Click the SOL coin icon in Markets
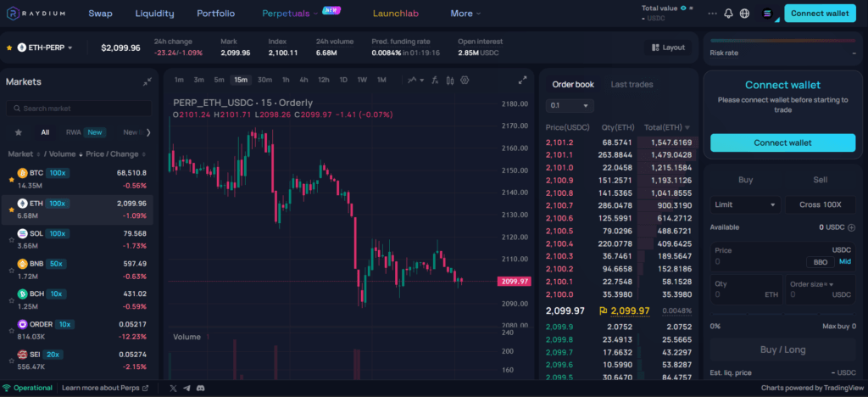The width and height of the screenshot is (868, 397). tap(22, 233)
